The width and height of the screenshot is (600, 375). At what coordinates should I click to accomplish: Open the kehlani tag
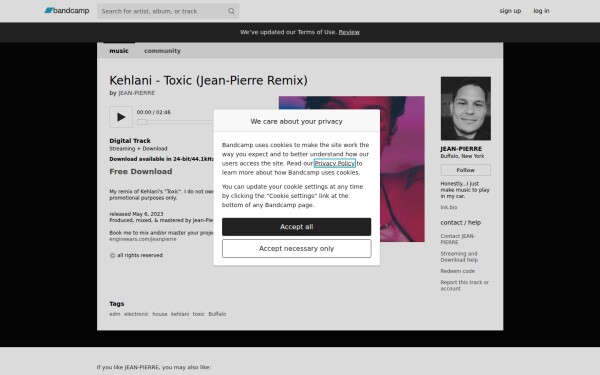tap(180, 314)
